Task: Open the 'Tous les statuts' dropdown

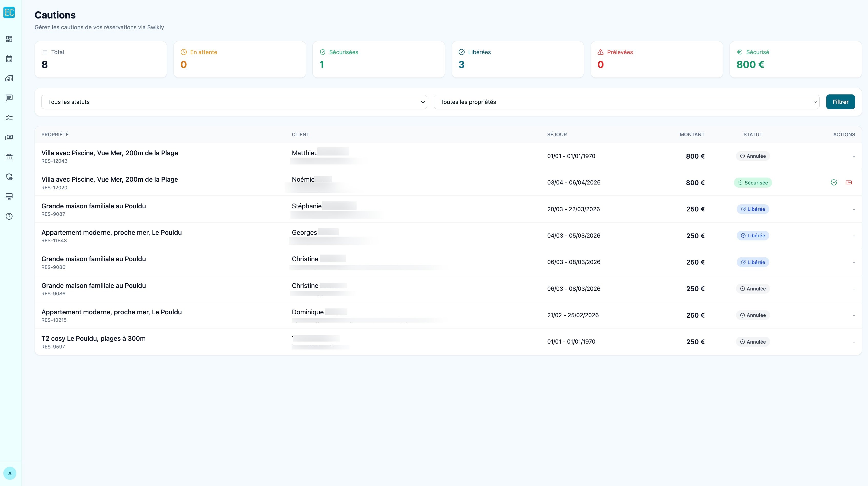Action: pos(234,102)
